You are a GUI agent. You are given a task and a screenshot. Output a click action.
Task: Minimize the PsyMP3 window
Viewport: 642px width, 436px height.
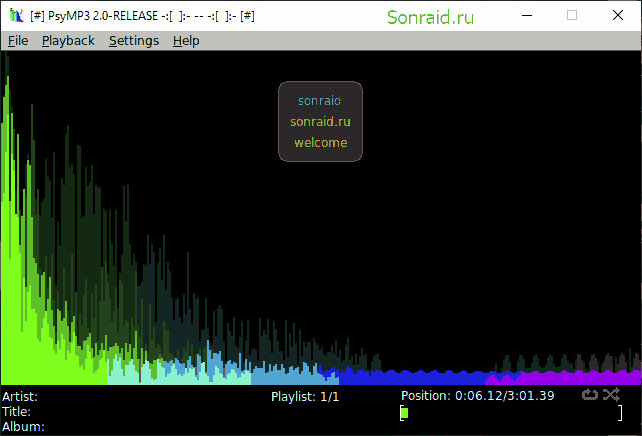[527, 16]
